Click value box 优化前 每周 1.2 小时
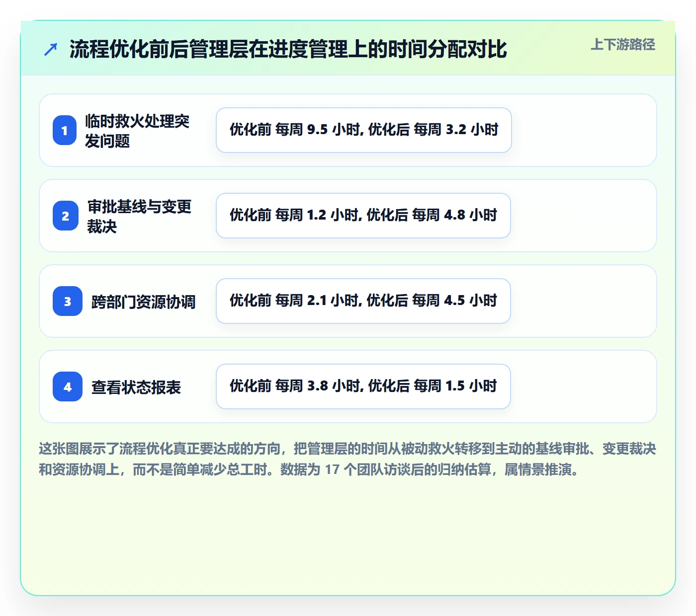Image resolution: width=696 pixels, height=616 pixels. tap(363, 216)
